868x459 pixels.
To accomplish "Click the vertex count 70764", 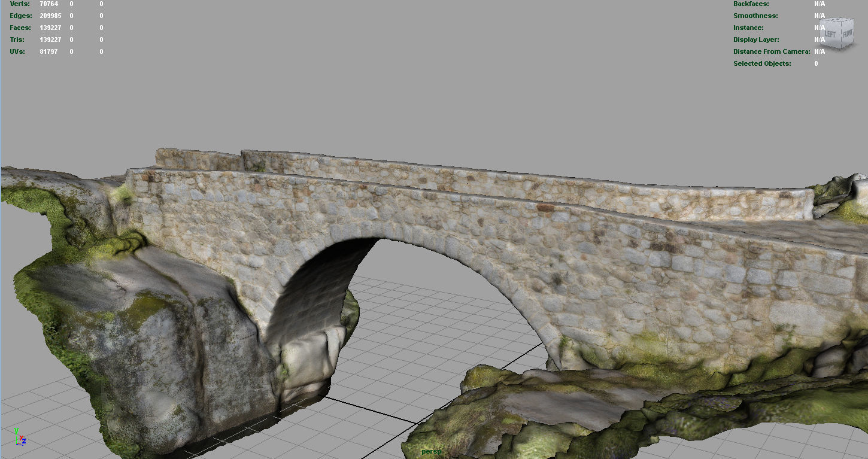I will pyautogui.click(x=48, y=4).
